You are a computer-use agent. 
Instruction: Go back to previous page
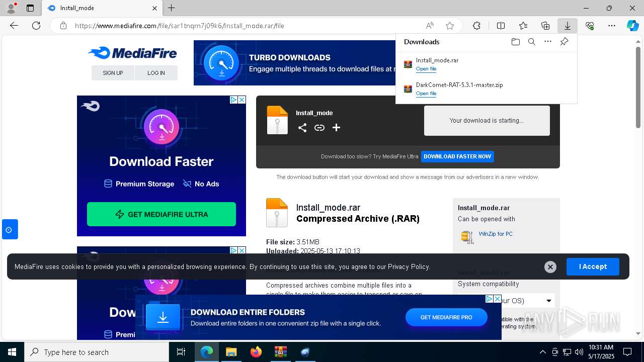(14, 26)
